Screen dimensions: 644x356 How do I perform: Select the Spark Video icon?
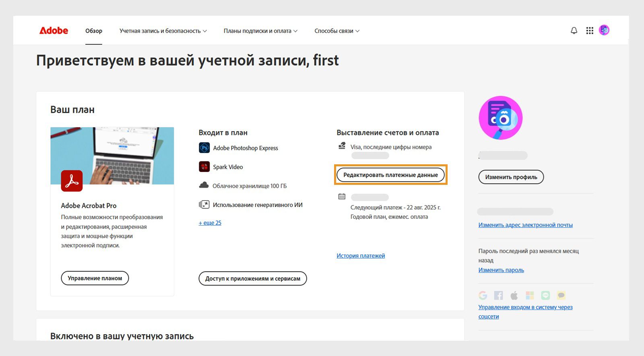click(x=204, y=166)
